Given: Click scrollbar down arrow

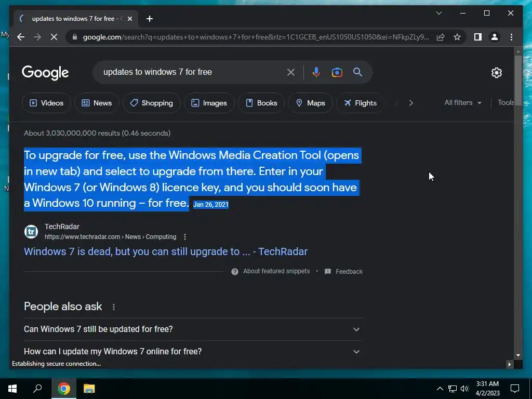Looking at the screenshot, I should 518,355.
